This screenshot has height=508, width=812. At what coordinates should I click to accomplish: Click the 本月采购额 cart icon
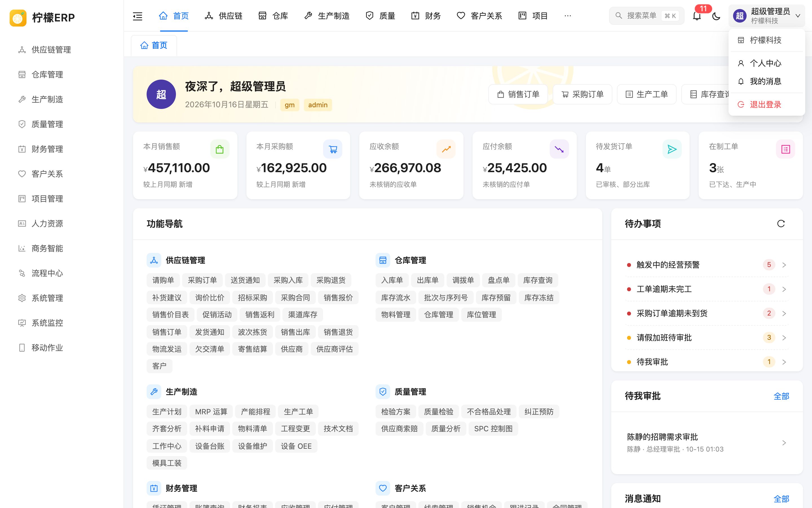point(332,149)
